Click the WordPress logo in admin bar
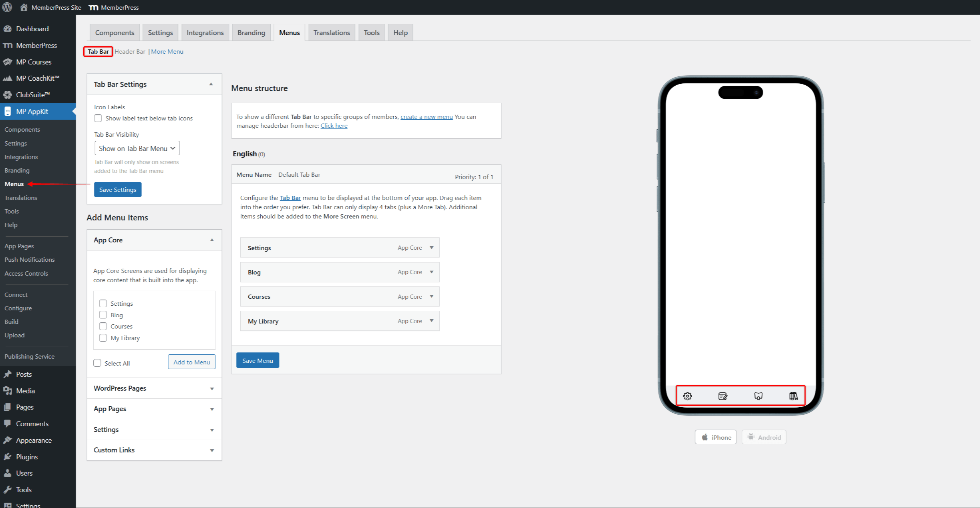Viewport: 980px width, 508px height. (x=7, y=7)
